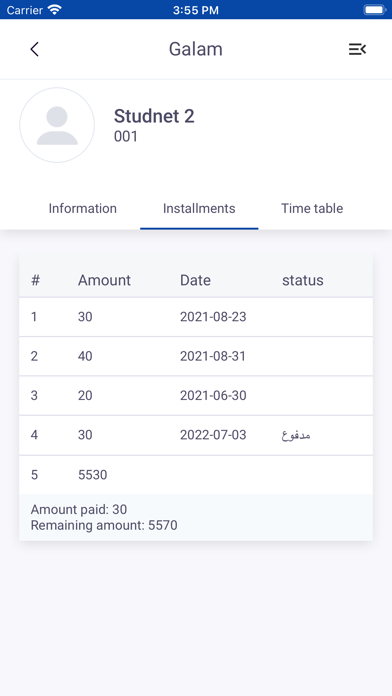Open the Time table tab
The height and width of the screenshot is (696, 392).
coord(312,208)
